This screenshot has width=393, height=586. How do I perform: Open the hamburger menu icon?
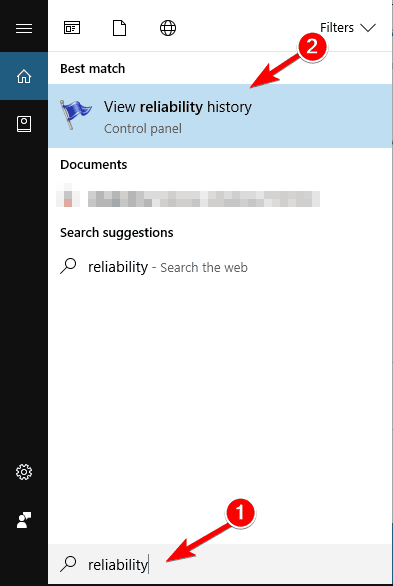(24, 28)
